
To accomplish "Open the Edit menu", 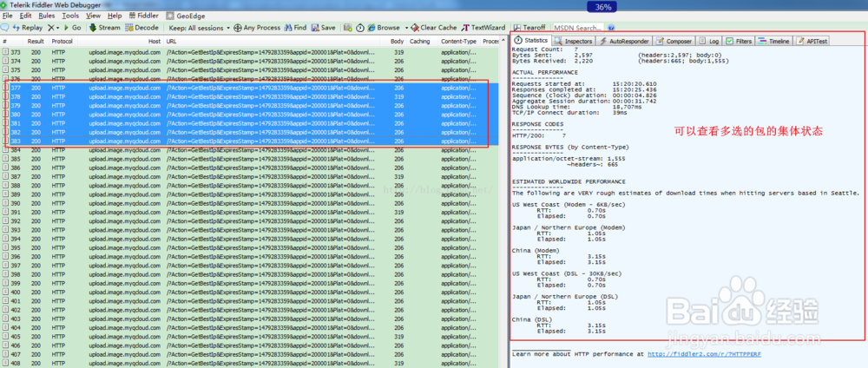I will [25, 16].
